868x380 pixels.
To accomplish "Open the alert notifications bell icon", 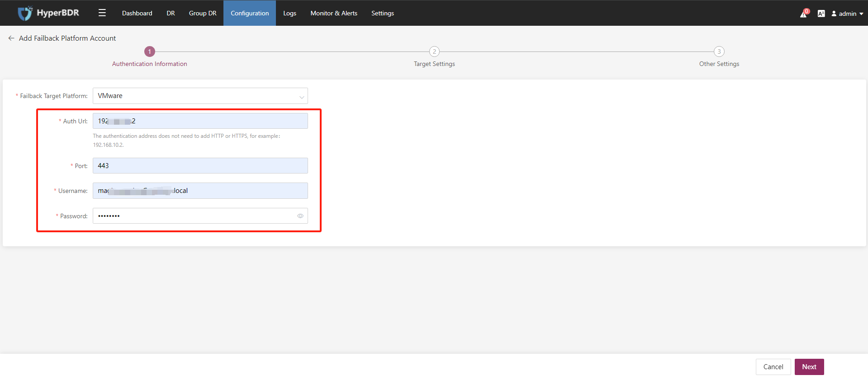I will 804,14.
